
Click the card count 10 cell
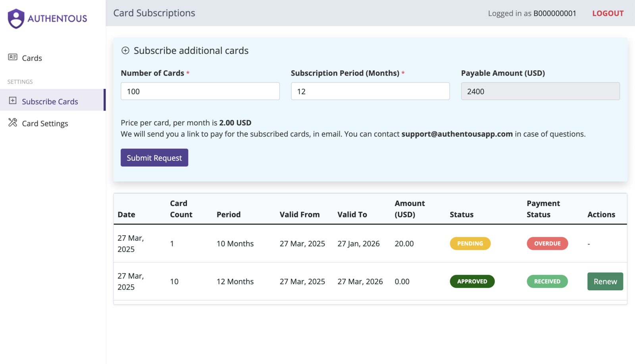pos(174,282)
